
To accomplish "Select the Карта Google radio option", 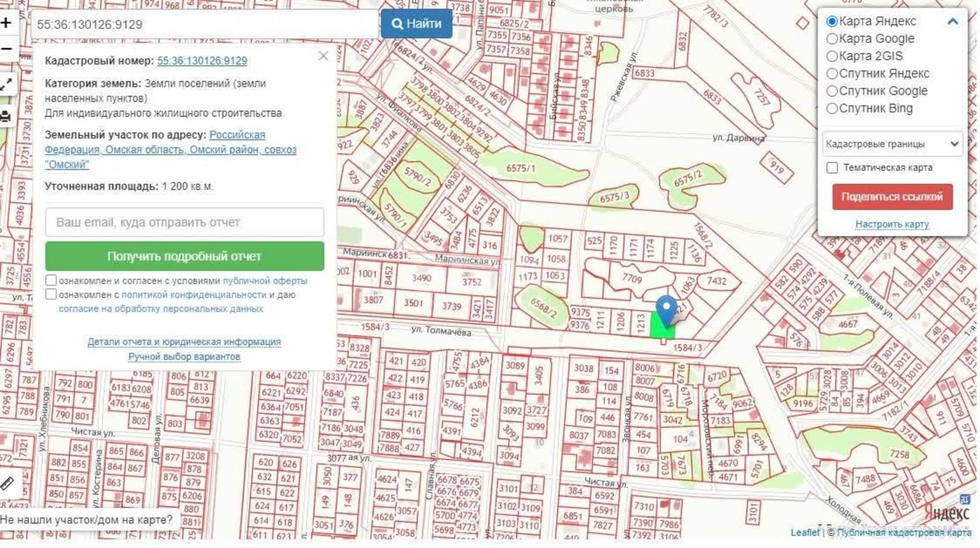I will (x=832, y=39).
